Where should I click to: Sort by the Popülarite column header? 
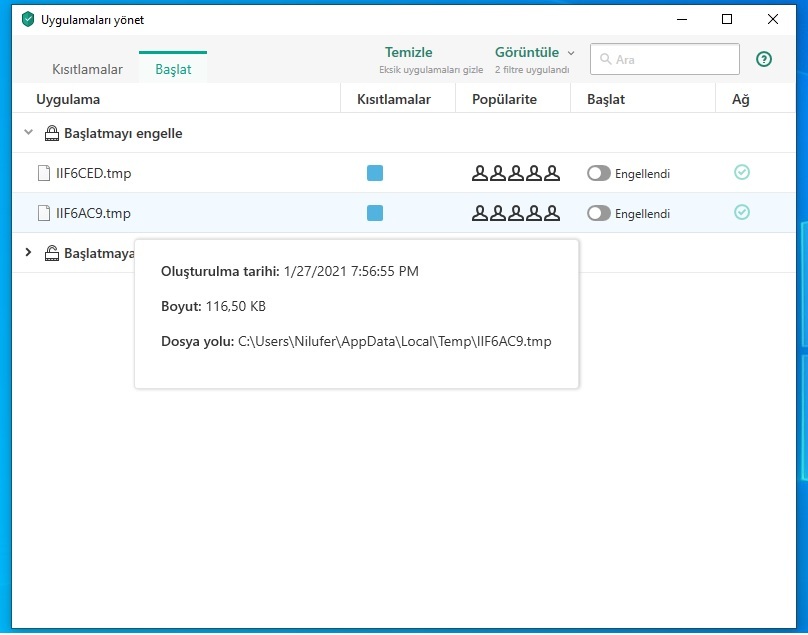pos(504,99)
